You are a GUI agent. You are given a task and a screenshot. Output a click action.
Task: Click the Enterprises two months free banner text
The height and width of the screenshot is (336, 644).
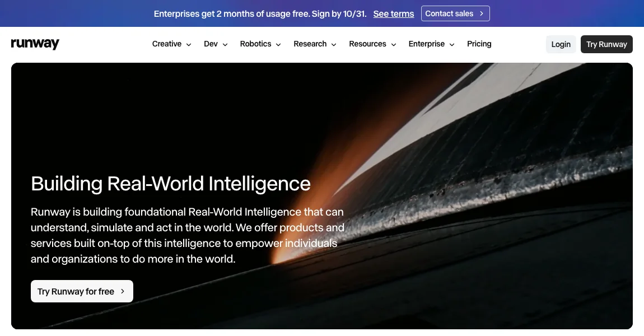click(x=260, y=13)
